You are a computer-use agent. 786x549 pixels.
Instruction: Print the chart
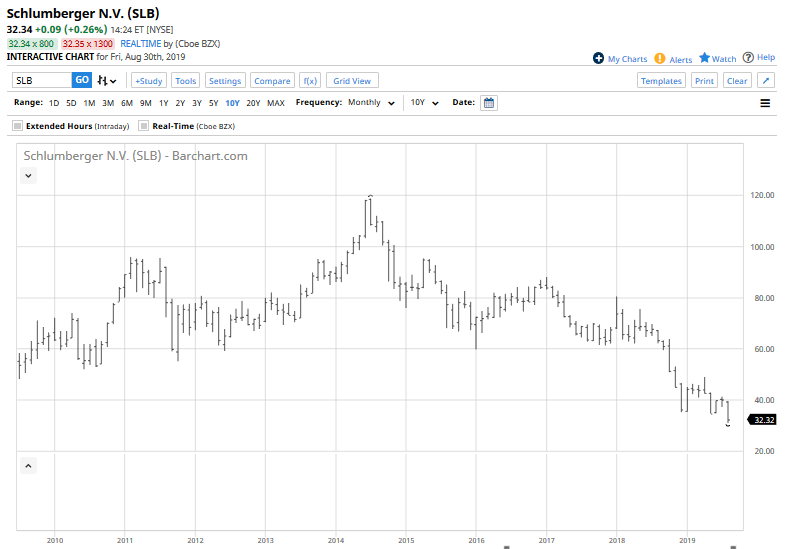click(x=704, y=80)
